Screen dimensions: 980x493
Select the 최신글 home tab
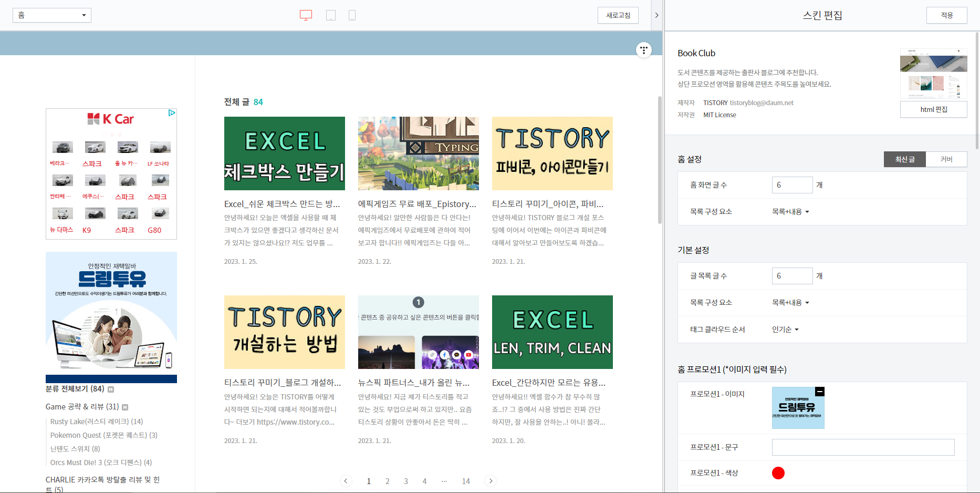tap(905, 159)
